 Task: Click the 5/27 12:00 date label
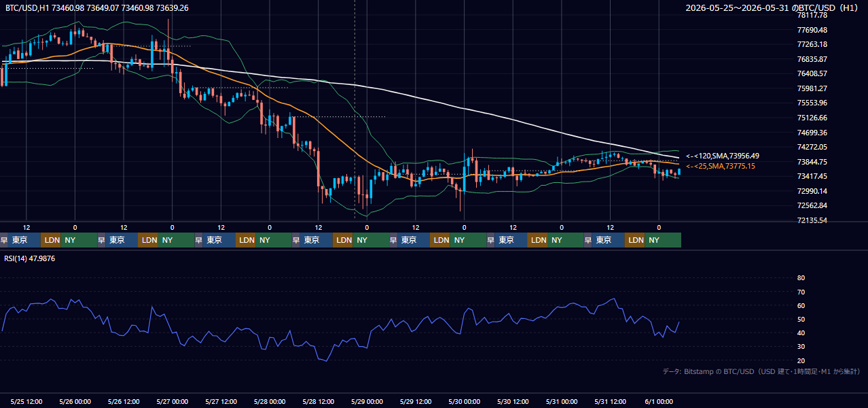pyautogui.click(x=221, y=401)
